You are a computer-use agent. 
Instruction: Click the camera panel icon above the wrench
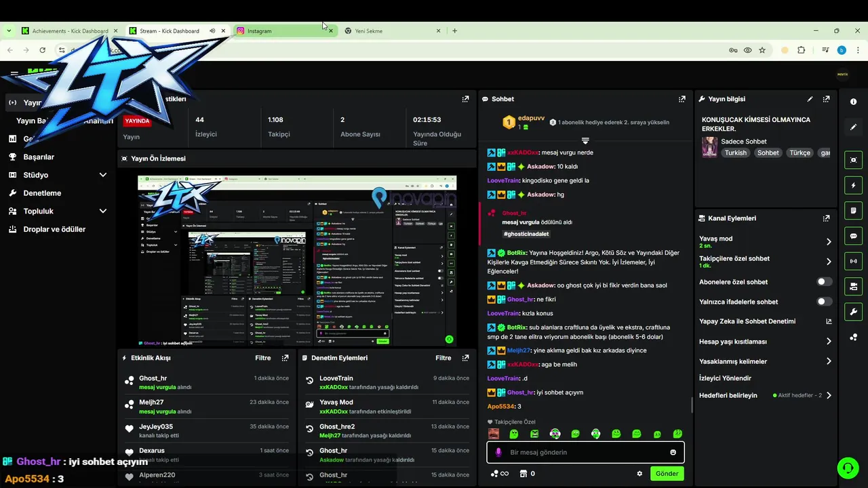[853, 286]
